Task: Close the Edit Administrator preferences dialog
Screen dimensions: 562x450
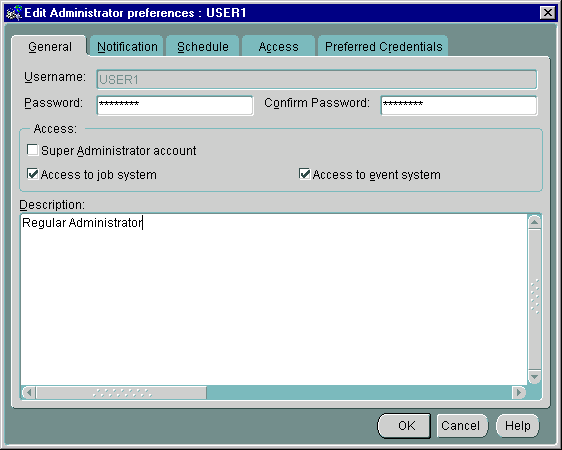Action: pos(547,13)
